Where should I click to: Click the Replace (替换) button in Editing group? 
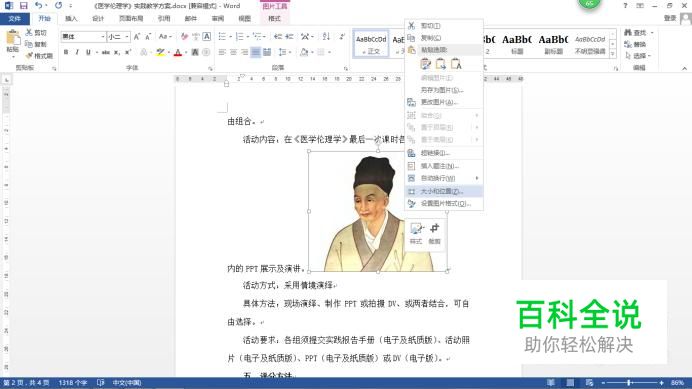[x=636, y=44]
